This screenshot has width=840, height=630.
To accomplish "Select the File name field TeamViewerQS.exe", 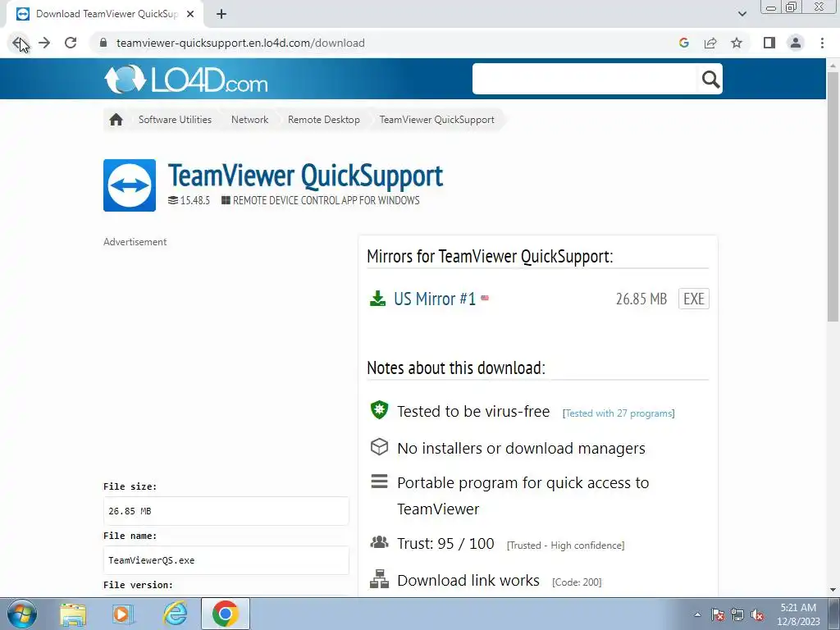I will click(x=226, y=560).
